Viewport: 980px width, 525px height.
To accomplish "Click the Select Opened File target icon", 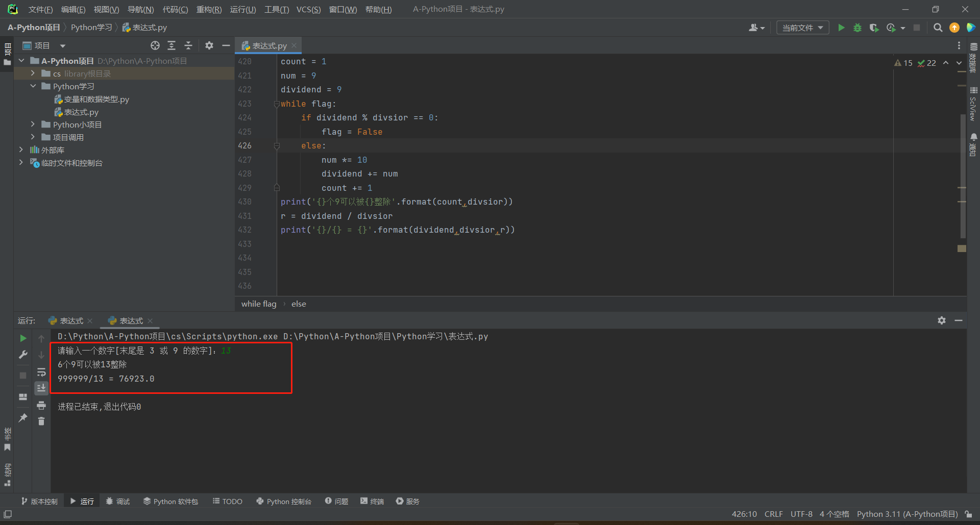I will coord(155,46).
